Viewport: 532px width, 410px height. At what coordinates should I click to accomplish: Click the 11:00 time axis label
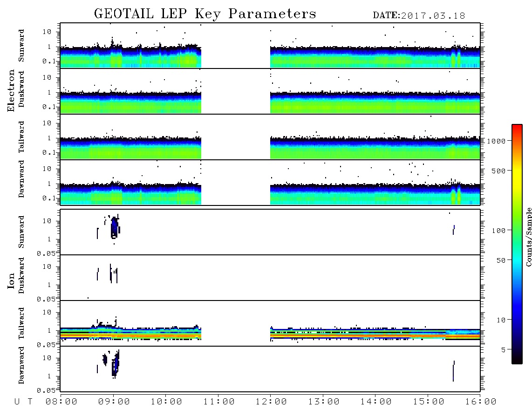(x=219, y=402)
